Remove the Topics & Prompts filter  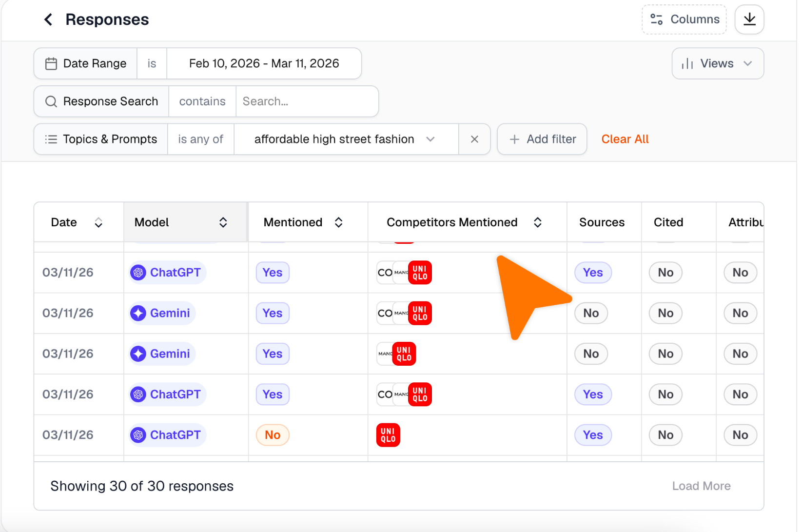click(x=474, y=139)
